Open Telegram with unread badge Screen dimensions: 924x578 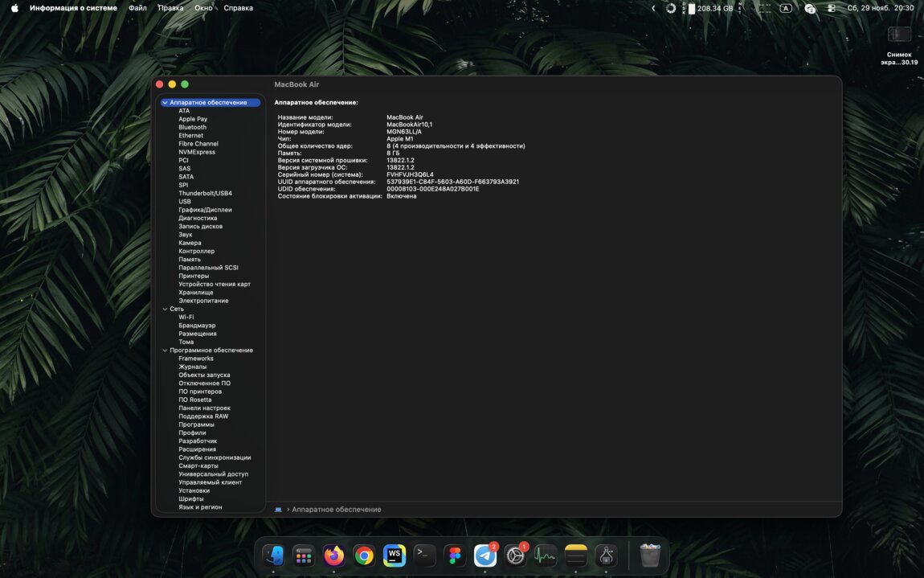485,555
